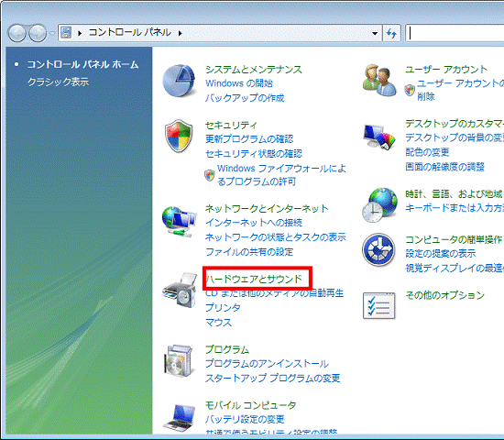Viewport: 504px width, 440px height.
Task: Open スタートアップ プログラムの変更 link
Action: tap(272, 378)
